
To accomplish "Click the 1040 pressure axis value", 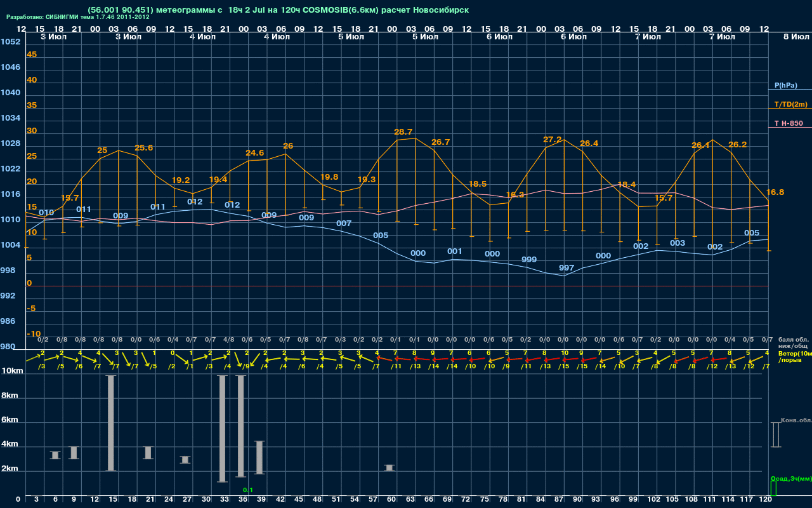I will coord(10,93).
